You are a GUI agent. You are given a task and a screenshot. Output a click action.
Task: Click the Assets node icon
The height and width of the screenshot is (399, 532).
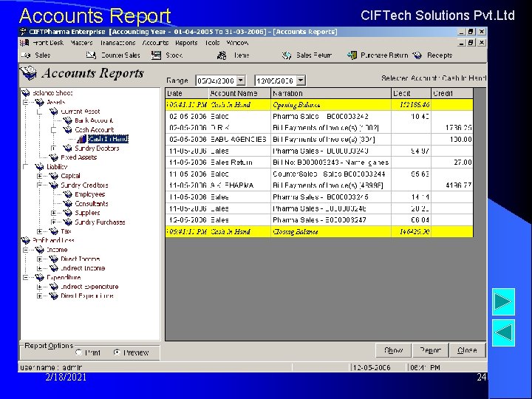[40, 102]
